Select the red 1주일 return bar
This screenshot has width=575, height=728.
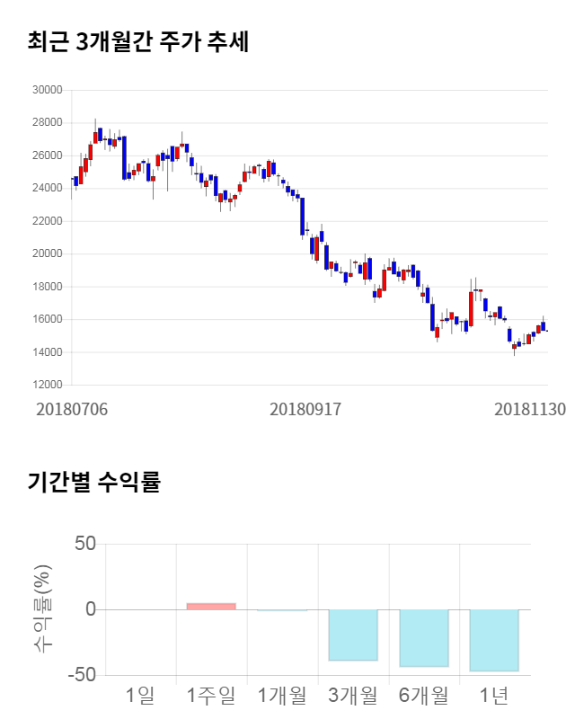(x=211, y=606)
